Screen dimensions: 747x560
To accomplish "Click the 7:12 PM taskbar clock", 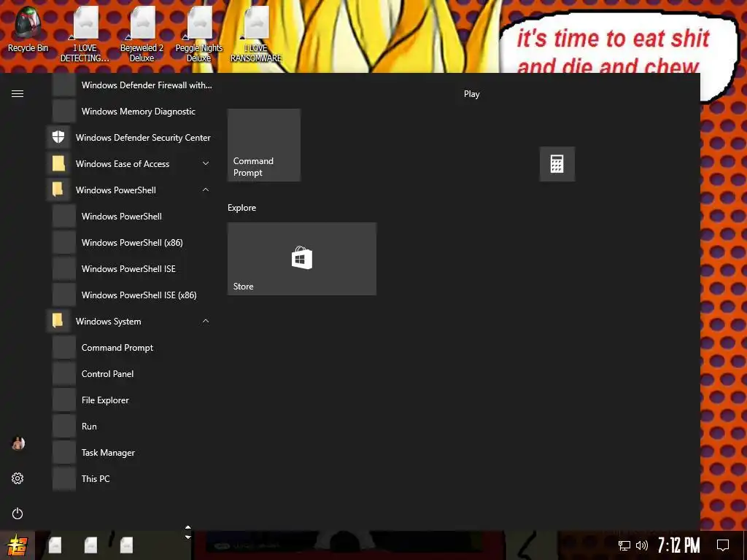I will pyautogui.click(x=678, y=545).
